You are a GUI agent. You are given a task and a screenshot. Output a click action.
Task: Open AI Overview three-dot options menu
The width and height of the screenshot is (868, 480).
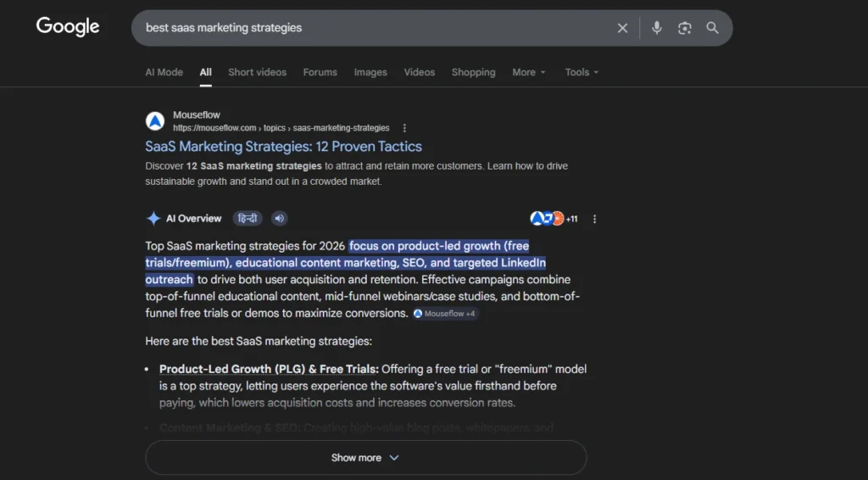(x=594, y=219)
